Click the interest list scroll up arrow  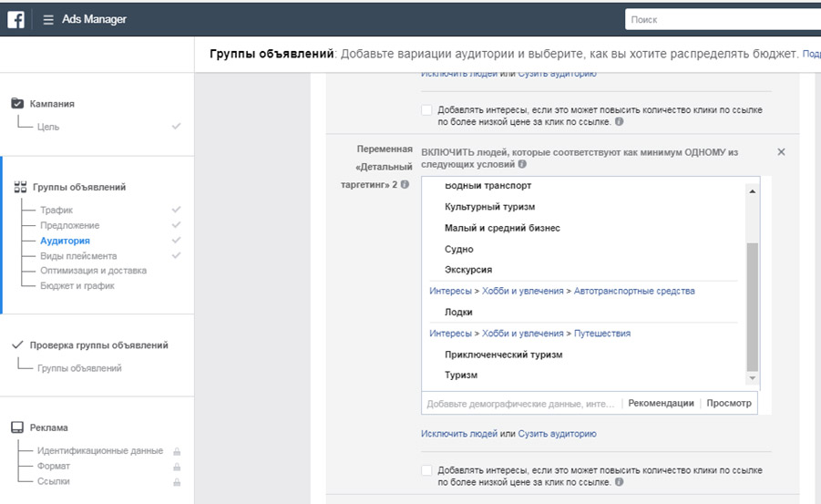[x=753, y=191]
